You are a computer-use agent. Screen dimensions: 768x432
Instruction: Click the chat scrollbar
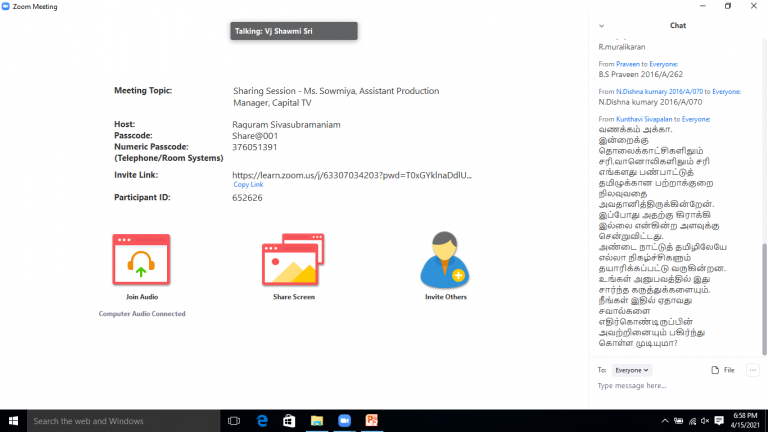click(x=764, y=299)
